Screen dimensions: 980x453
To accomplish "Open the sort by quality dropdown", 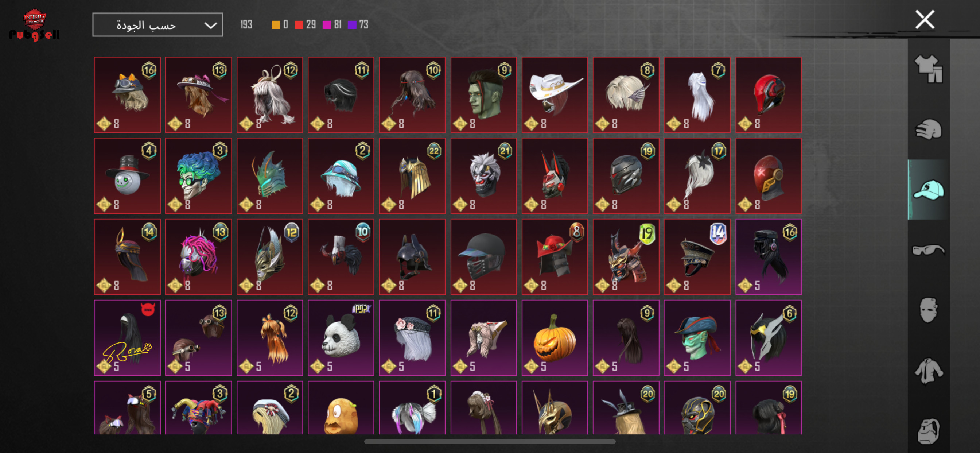I will click(157, 25).
